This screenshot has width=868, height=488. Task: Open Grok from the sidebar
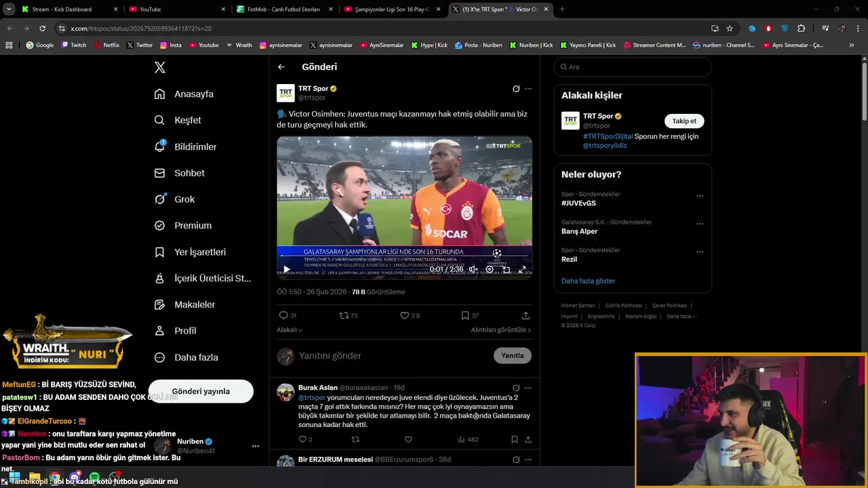pos(174,199)
